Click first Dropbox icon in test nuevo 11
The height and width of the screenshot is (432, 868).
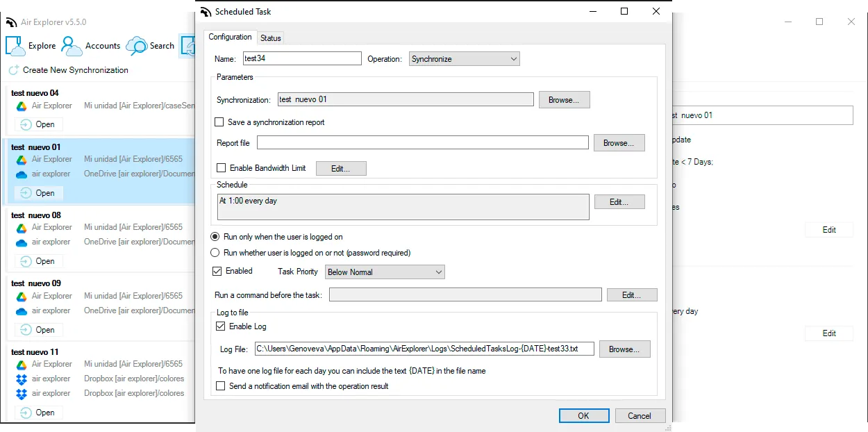tap(22, 379)
